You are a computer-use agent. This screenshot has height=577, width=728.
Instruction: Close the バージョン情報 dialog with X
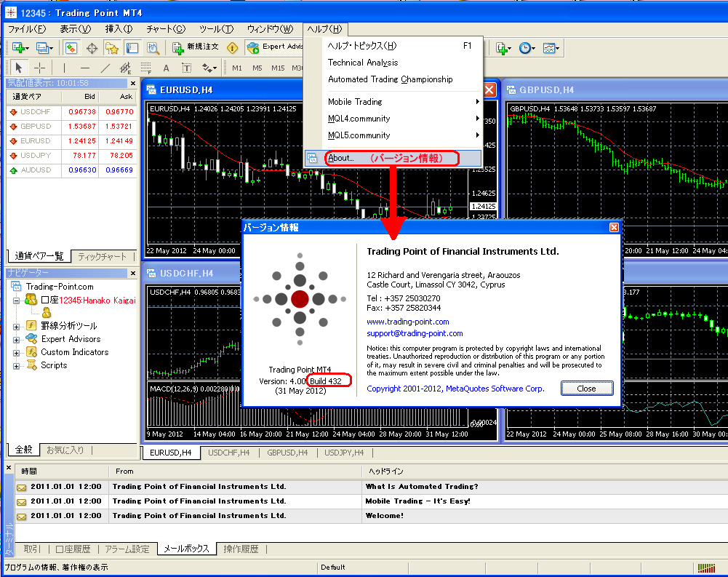click(614, 227)
